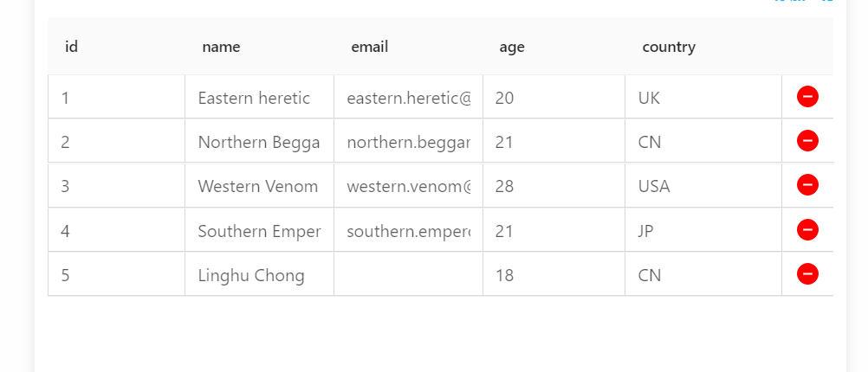Select age field showing 28

[x=553, y=186]
